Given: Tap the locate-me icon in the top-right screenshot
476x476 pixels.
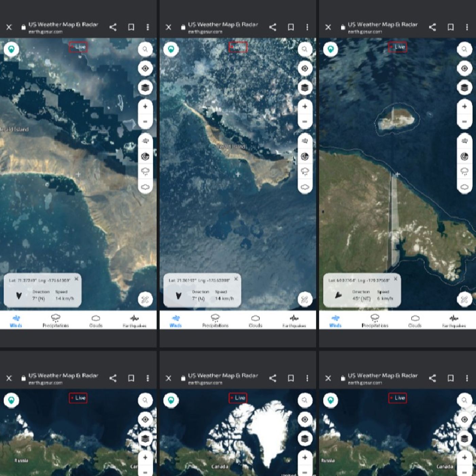Looking at the screenshot, I should point(464,68).
